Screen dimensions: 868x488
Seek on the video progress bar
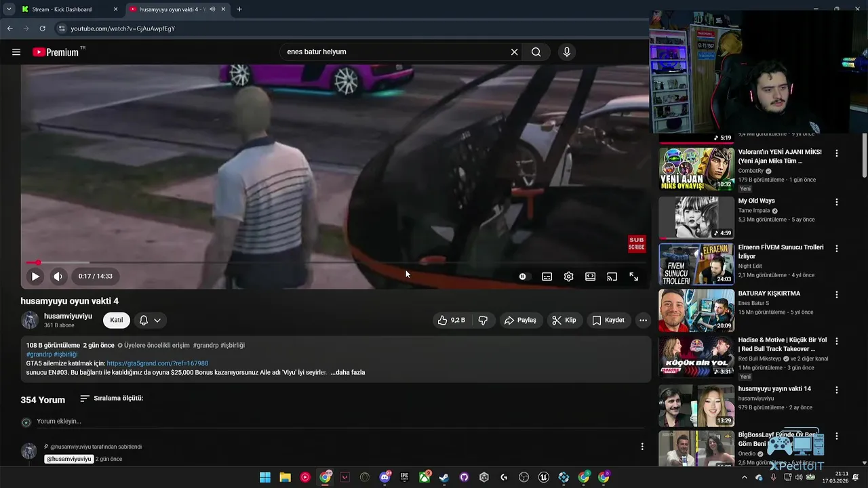pyautogui.click(x=336, y=262)
